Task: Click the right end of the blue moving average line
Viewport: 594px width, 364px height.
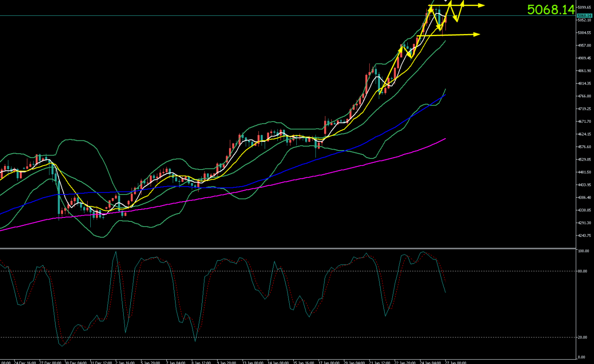Action: point(445,95)
